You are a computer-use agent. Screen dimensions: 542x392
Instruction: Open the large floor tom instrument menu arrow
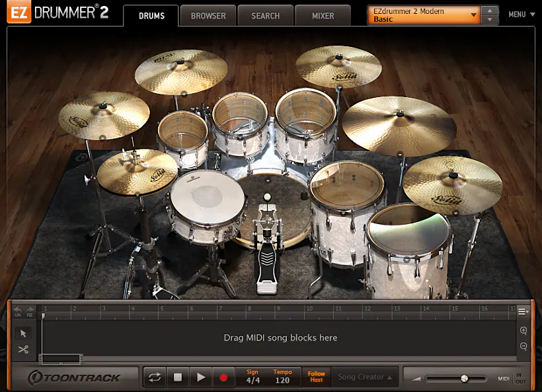click(x=407, y=259)
